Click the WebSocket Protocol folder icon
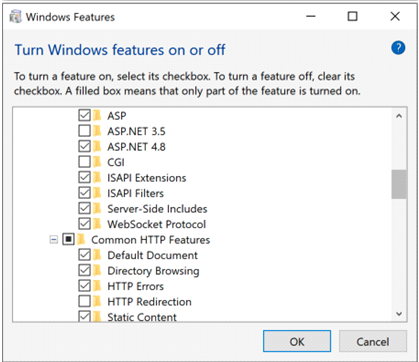The height and width of the screenshot is (362, 419). click(x=97, y=224)
